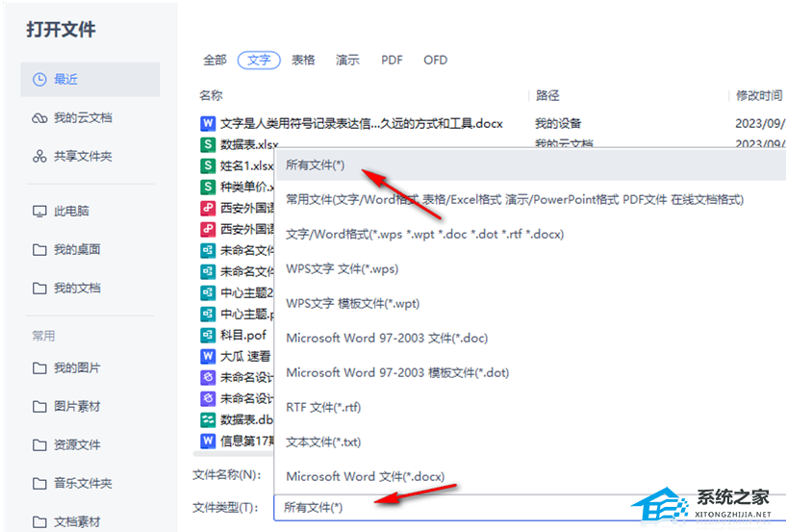This screenshot has width=786, height=532.
Task: Choose 所有文件(*) from the type list
Action: coord(530,165)
